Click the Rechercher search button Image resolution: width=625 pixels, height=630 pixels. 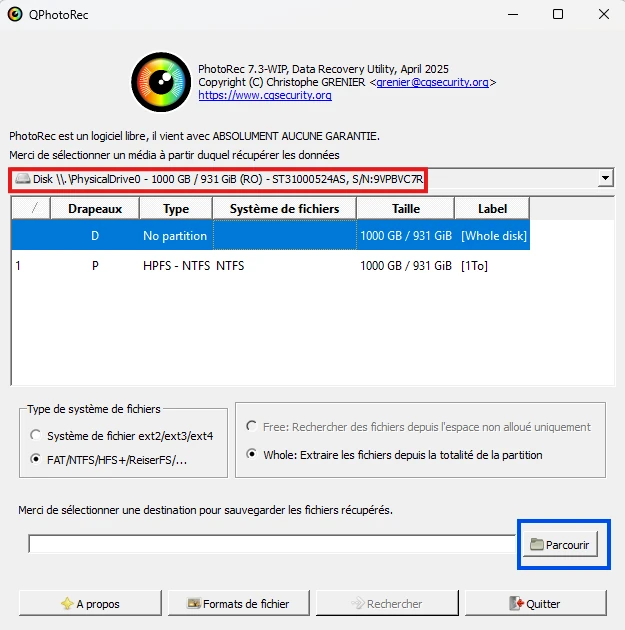387,603
